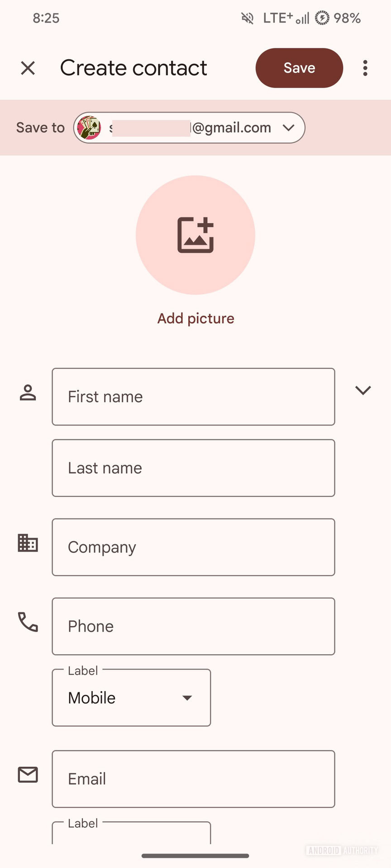Open the email Label dropdown
The image size is (391, 868).
(131, 833)
